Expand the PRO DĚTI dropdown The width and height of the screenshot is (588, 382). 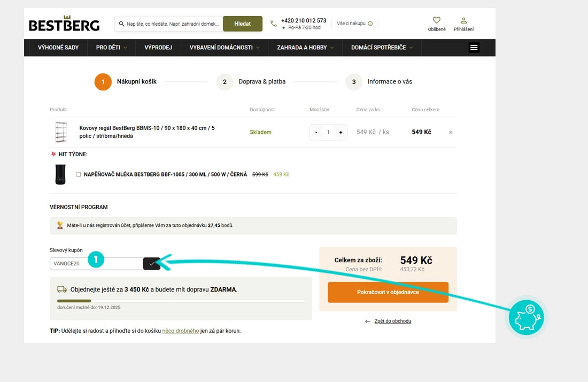(111, 47)
